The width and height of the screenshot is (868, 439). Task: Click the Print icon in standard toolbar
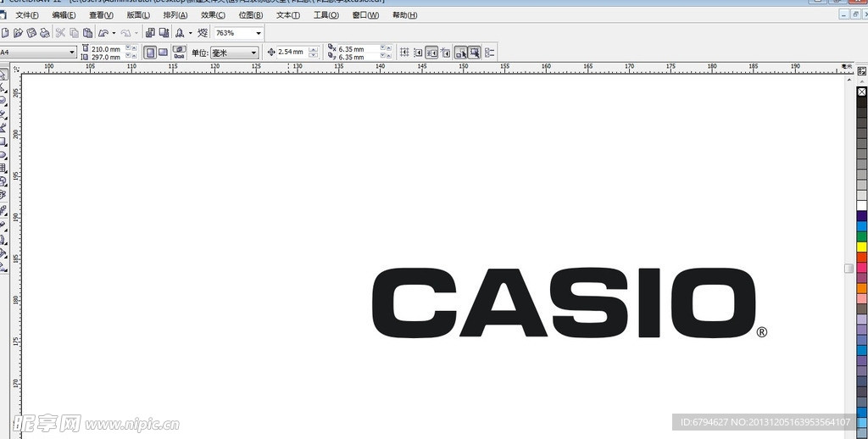click(x=44, y=33)
